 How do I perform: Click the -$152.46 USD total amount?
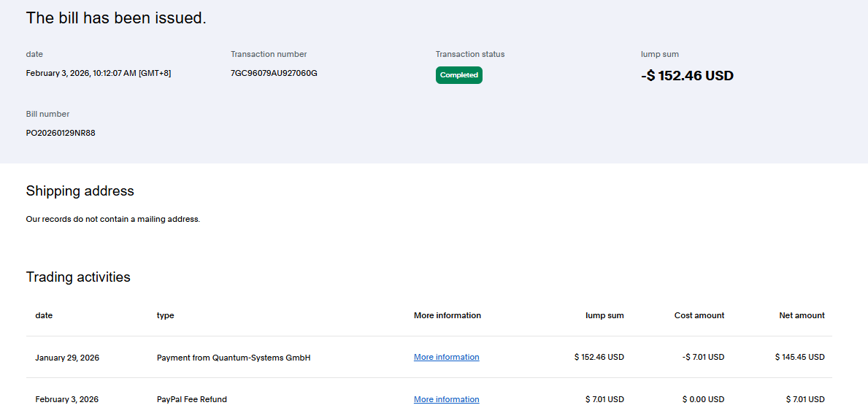[687, 75]
